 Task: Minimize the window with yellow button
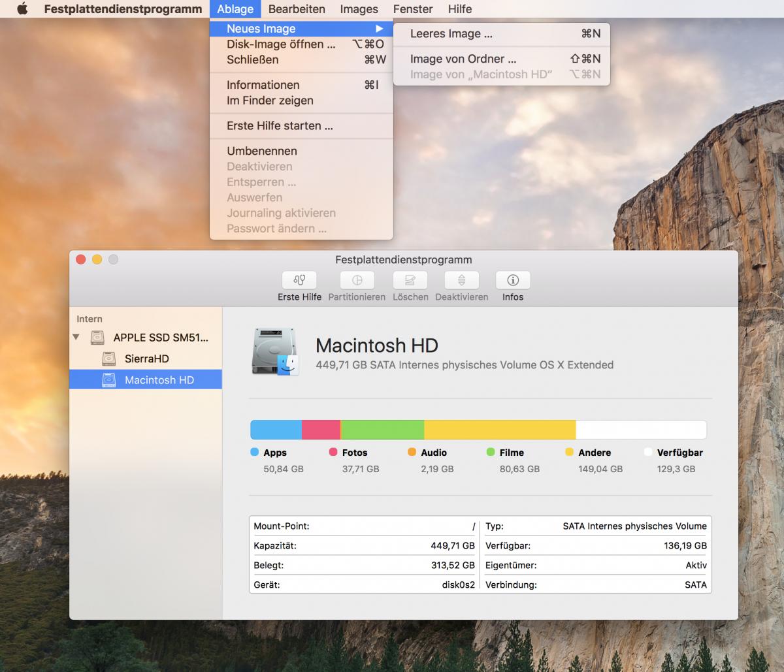(97, 259)
